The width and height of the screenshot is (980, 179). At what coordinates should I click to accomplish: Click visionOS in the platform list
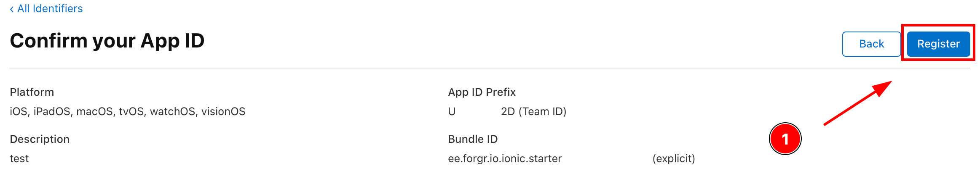point(223,111)
